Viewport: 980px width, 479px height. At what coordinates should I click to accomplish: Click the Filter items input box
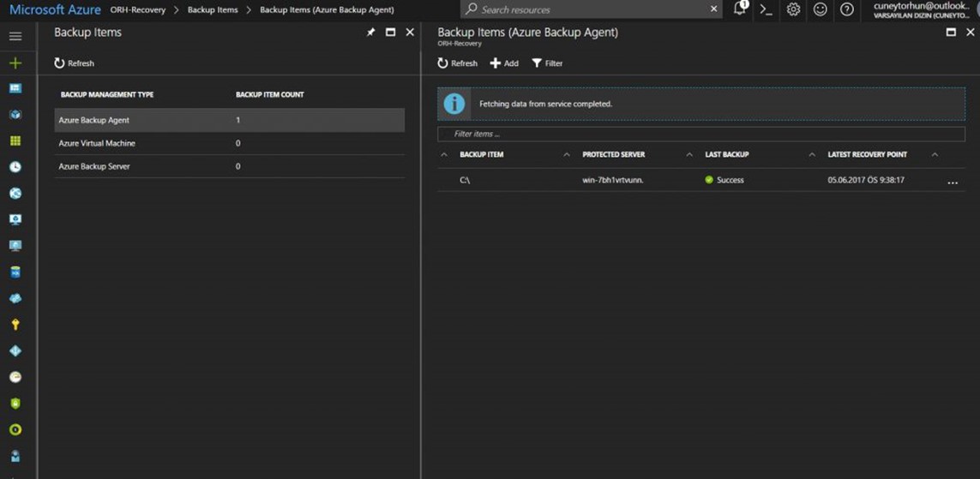(701, 134)
